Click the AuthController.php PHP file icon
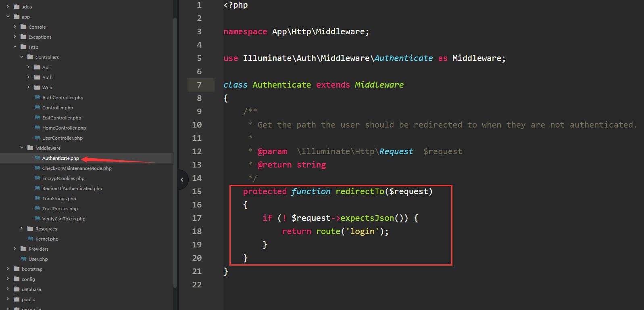 click(x=37, y=97)
